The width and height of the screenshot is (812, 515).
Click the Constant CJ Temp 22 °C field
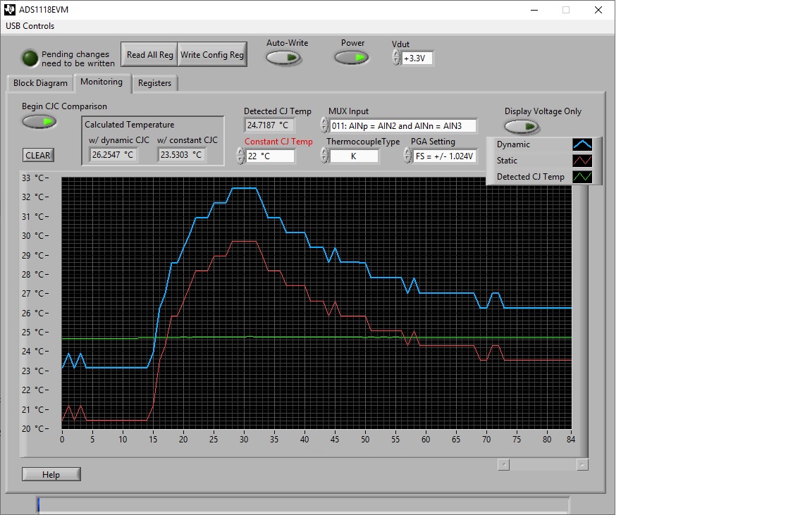pos(271,156)
